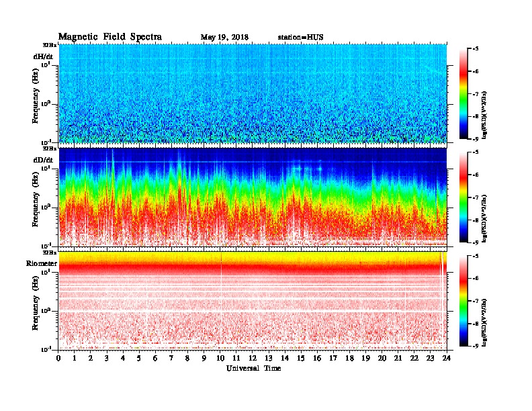Click the 32Hz label atop Riometer panel
The height and width of the screenshot is (411, 532).
50,253
